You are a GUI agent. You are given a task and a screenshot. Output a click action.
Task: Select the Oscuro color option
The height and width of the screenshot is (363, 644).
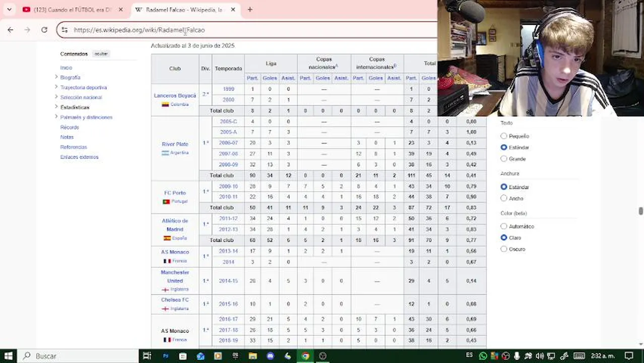pyautogui.click(x=504, y=249)
